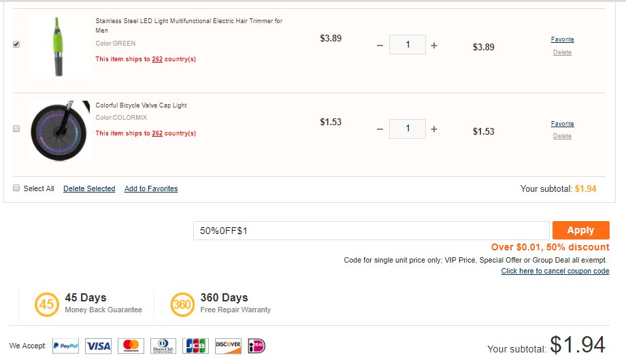Increase hair trimmer quantity with plus
The image size is (626, 364).
[x=434, y=46]
